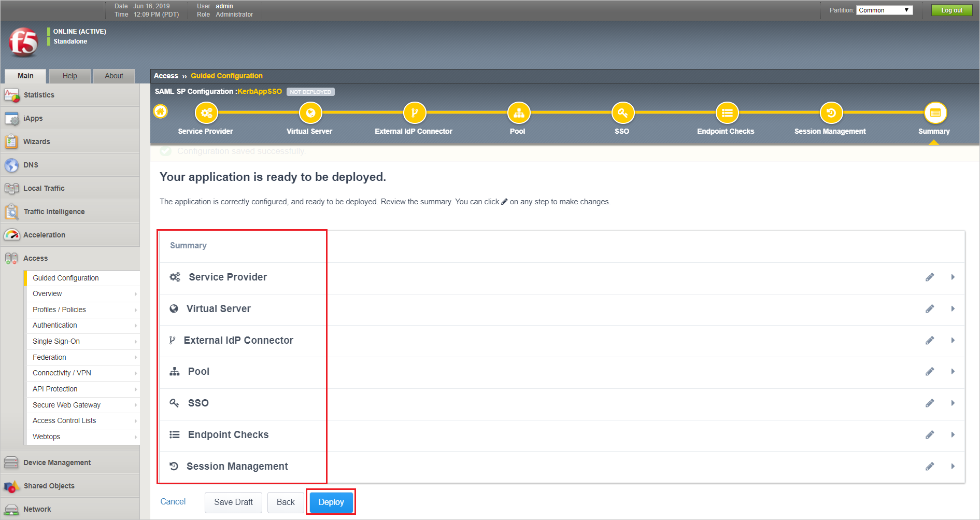Open Guided Configuration menu item
This screenshot has height=520, width=980.
coord(83,278)
